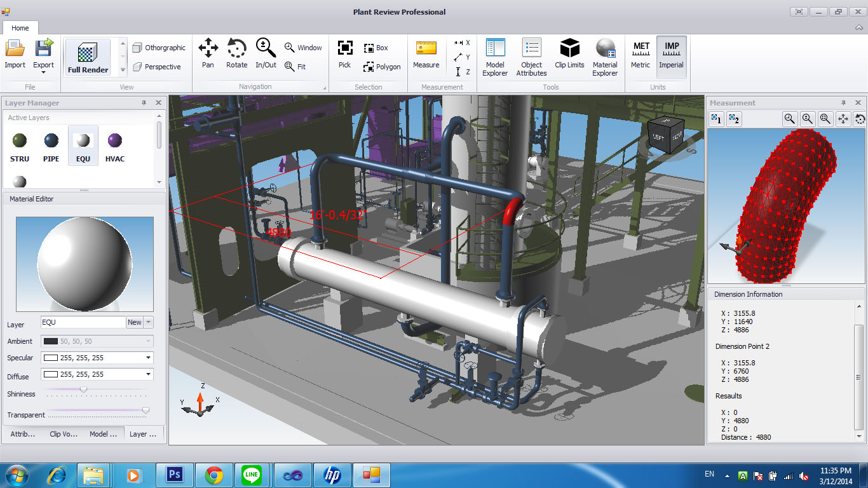Screen dimensions: 868x488
Task: Switch to Perspective projection
Action: 156,67
